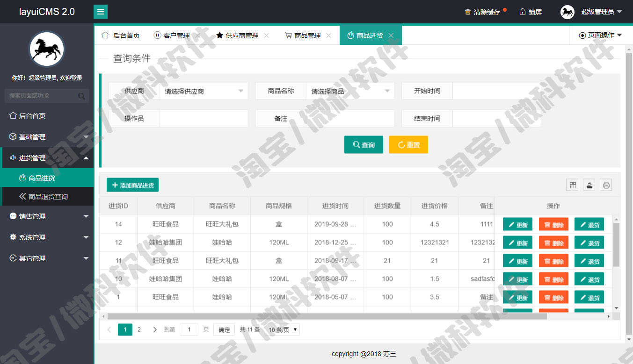The height and width of the screenshot is (364, 633).
Task: Open the horse avatar in top bar
Action: coord(568,12)
